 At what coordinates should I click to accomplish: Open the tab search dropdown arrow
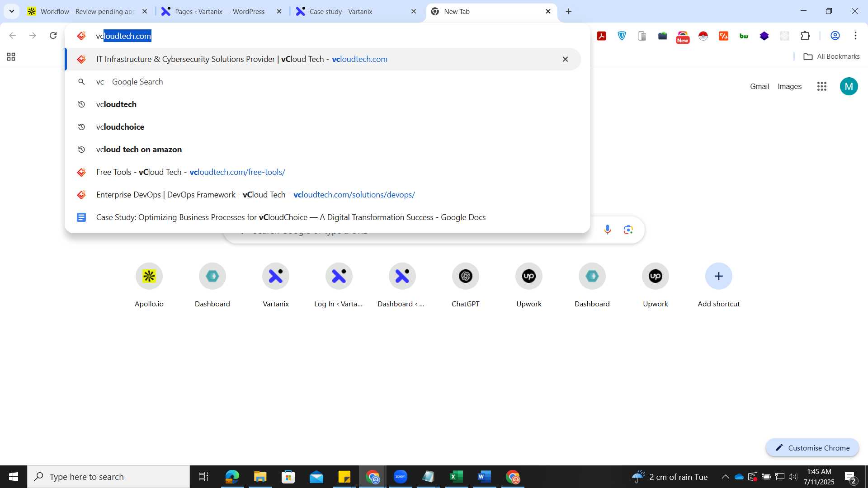[12, 11]
